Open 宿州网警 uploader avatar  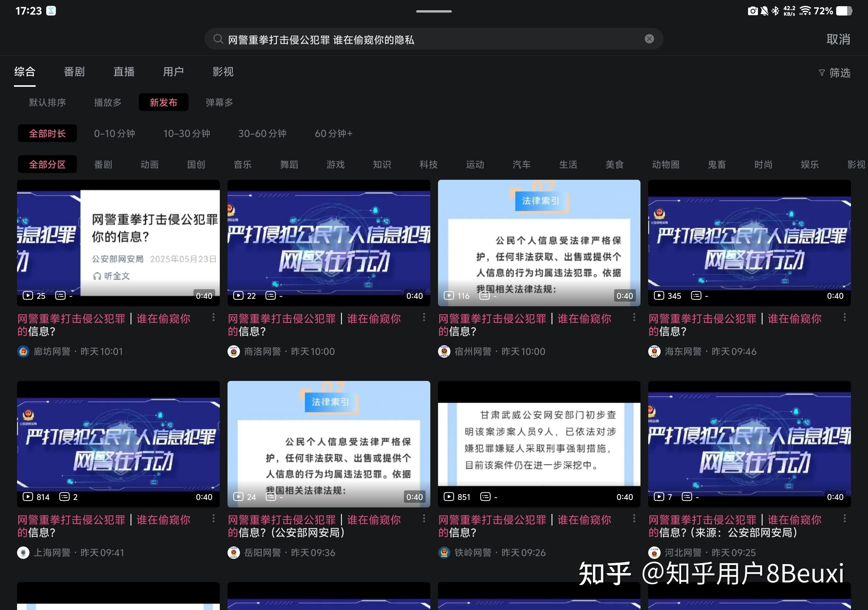coord(444,351)
